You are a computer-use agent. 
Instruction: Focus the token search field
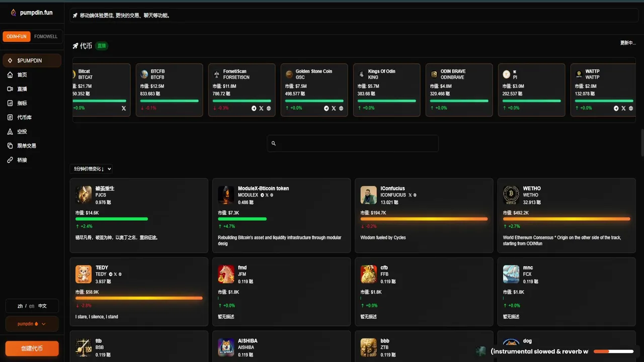(353, 143)
